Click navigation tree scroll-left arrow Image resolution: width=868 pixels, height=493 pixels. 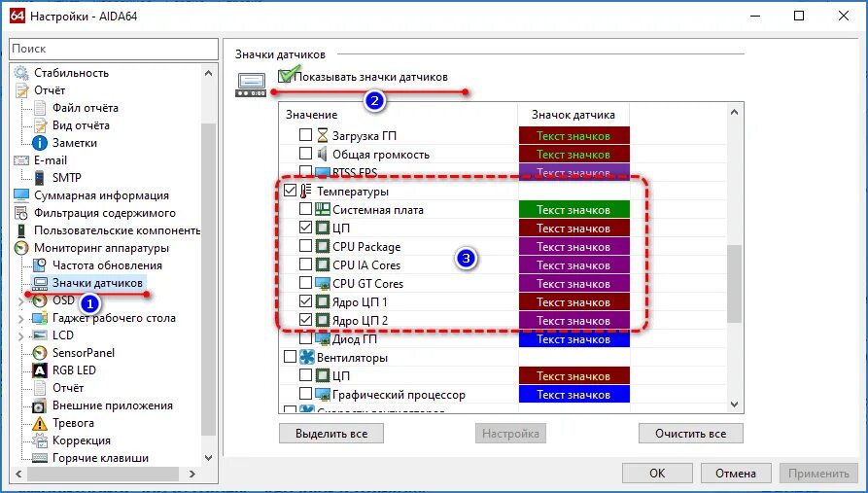click(18, 475)
